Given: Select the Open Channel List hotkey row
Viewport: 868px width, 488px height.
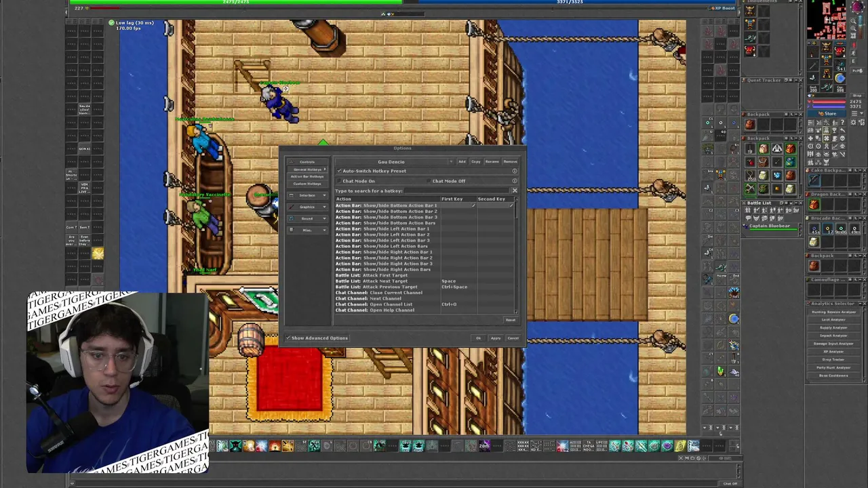Looking at the screenshot, I should coord(424,304).
